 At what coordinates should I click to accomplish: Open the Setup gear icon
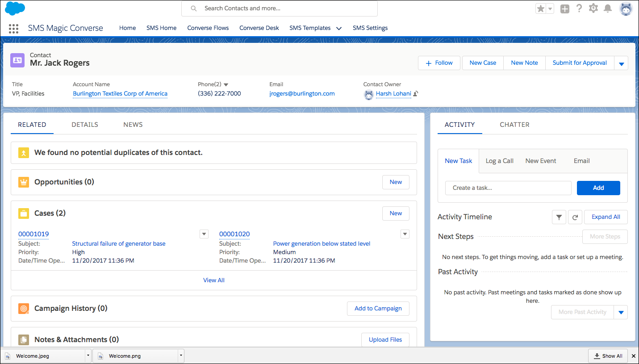point(593,8)
